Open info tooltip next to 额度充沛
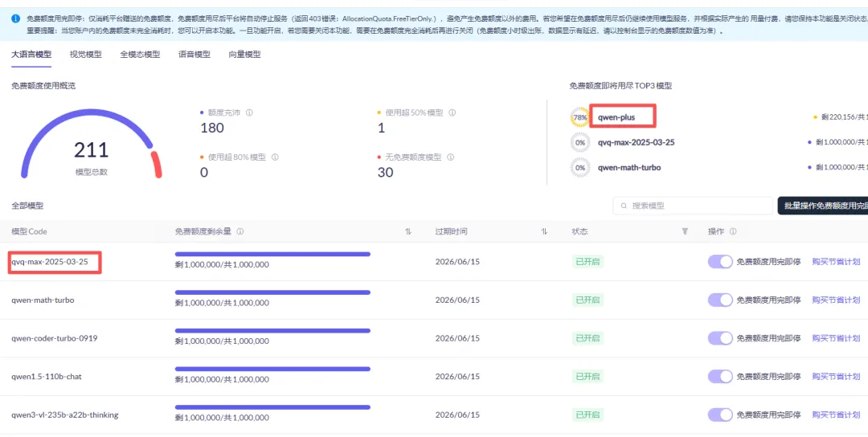Image resolution: width=868 pixels, height=437 pixels. [249, 112]
